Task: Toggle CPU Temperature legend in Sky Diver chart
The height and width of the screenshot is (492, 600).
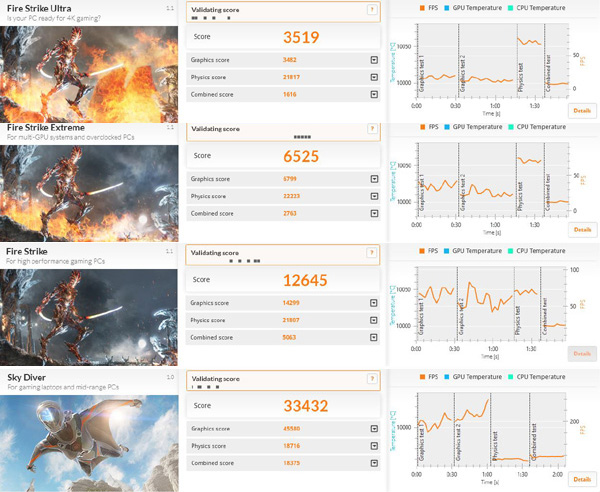Action: tap(536, 376)
